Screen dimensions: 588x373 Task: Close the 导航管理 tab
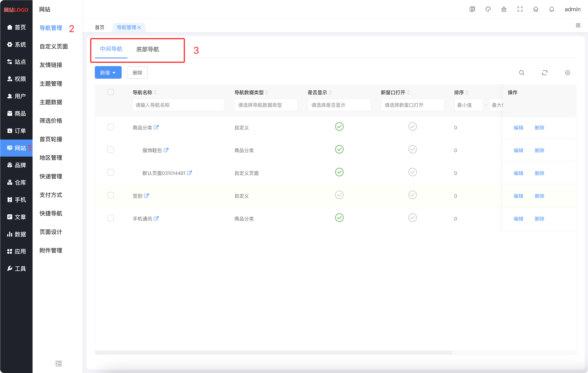pos(139,28)
